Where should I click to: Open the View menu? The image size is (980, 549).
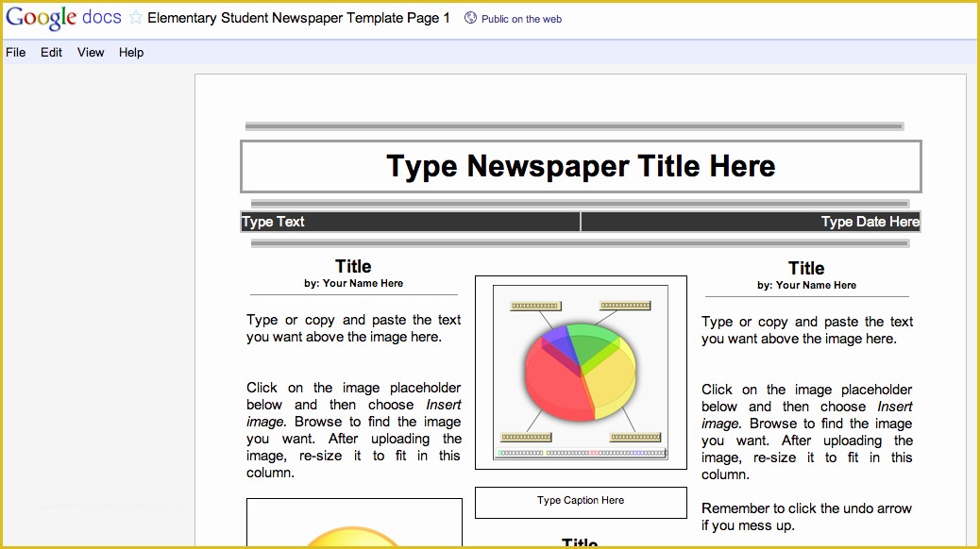[x=91, y=53]
